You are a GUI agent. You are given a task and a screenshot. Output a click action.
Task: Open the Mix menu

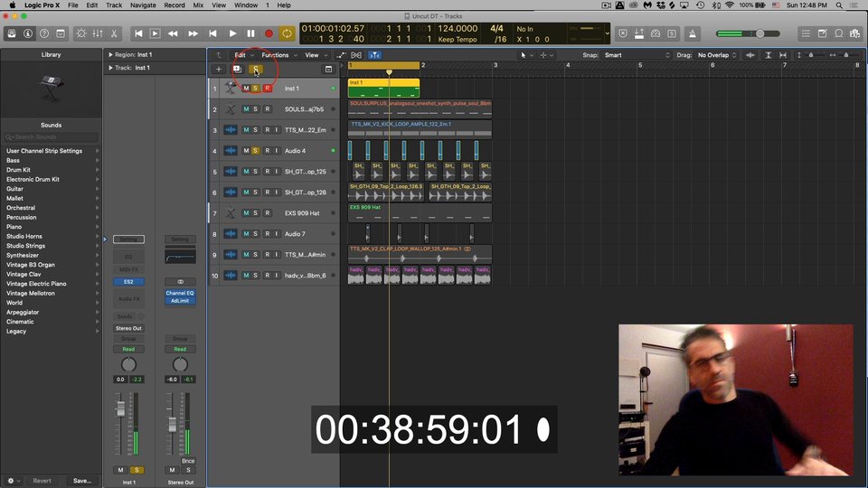(198, 5)
